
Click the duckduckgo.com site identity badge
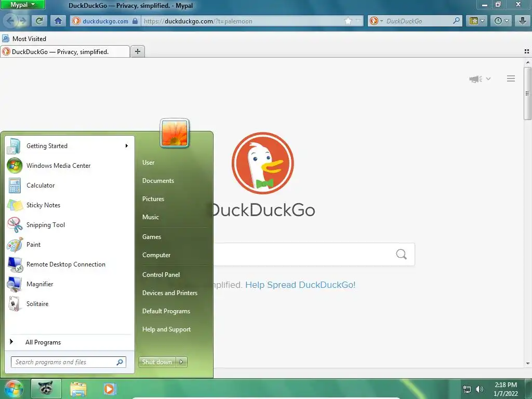105,21
